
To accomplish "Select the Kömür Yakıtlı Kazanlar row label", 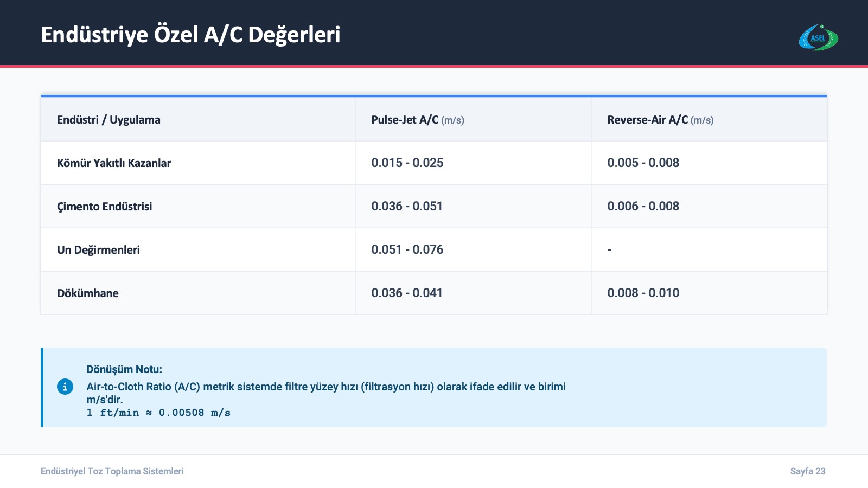I will click(114, 163).
